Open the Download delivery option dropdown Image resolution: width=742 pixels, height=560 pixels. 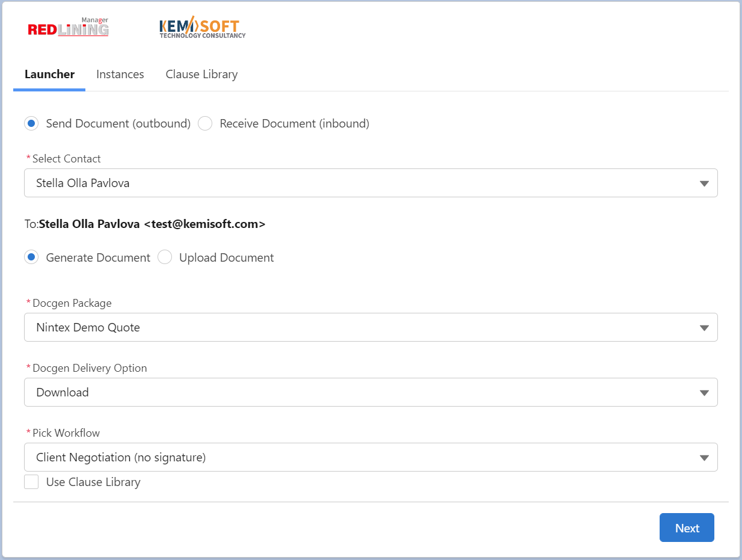coord(361,392)
